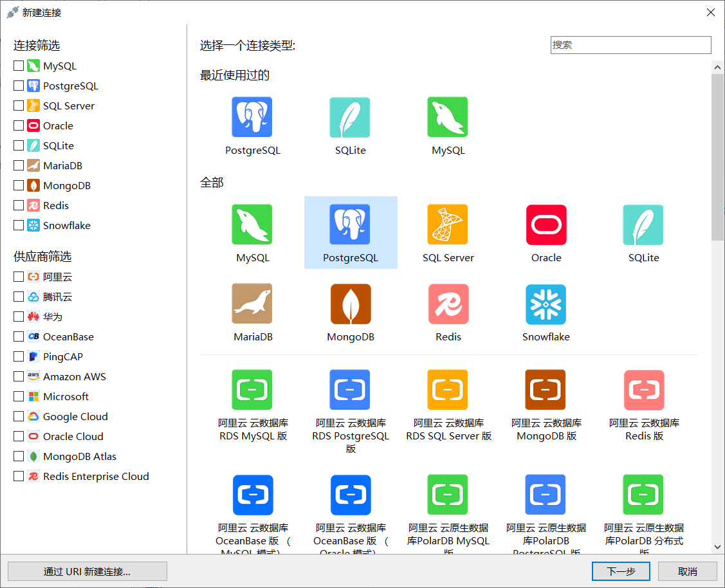
Task: Select 阿里云 云数据库 Redis 版 icon
Action: pyautogui.click(x=643, y=390)
